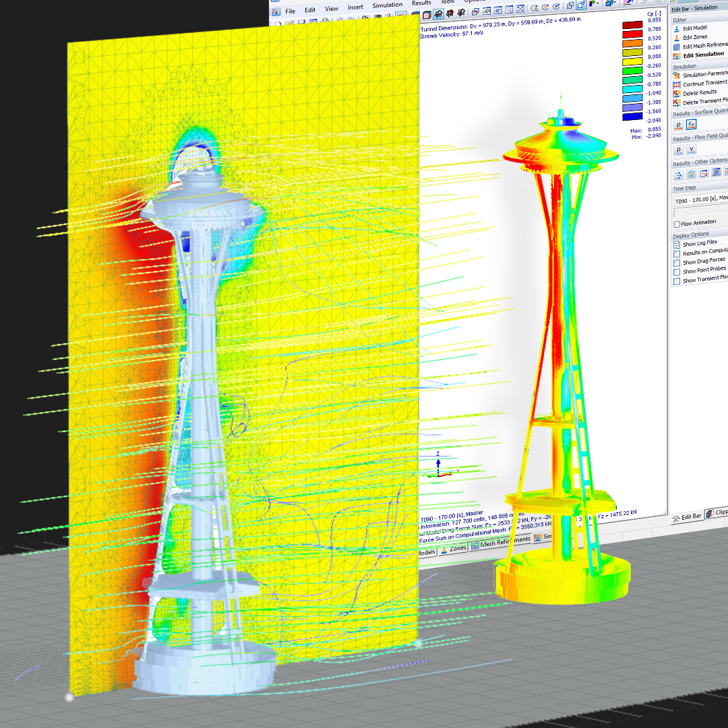Open the Simulation menu
The image size is (728, 728).
point(387,5)
